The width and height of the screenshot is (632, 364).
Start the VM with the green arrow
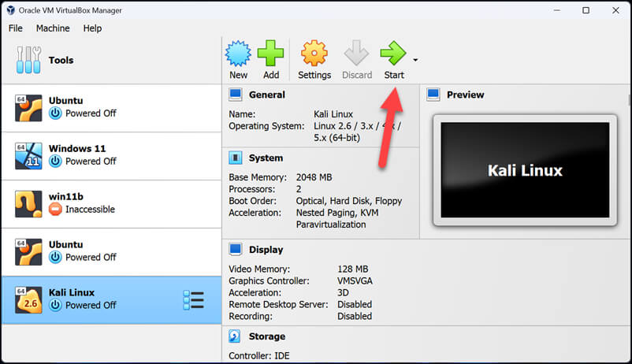pyautogui.click(x=393, y=53)
